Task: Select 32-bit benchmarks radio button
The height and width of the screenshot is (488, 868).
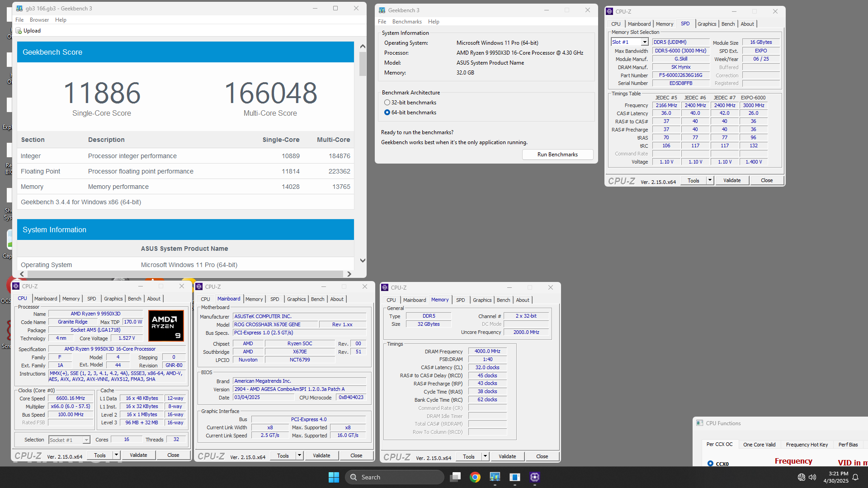Action: (387, 103)
